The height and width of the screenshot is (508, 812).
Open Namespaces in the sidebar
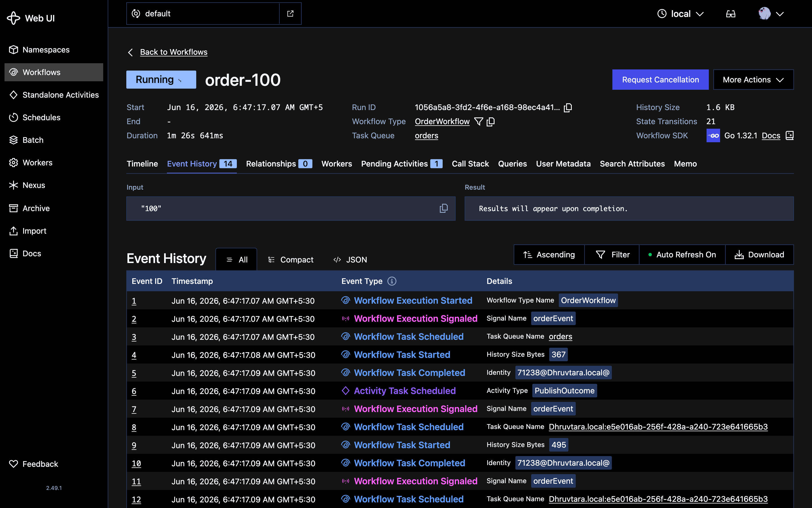(54, 50)
